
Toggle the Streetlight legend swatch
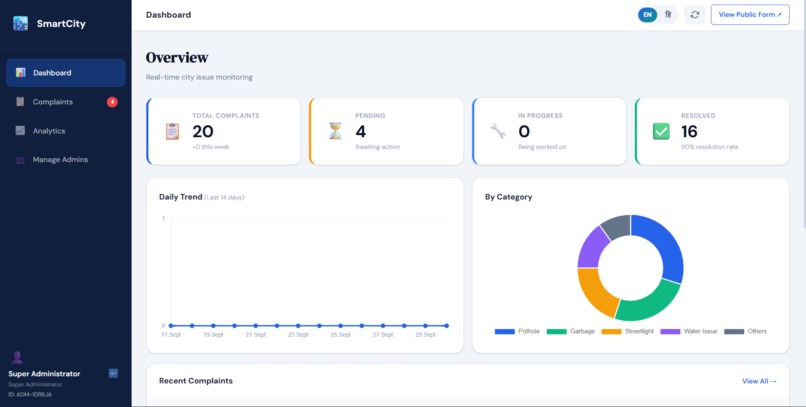(x=611, y=331)
